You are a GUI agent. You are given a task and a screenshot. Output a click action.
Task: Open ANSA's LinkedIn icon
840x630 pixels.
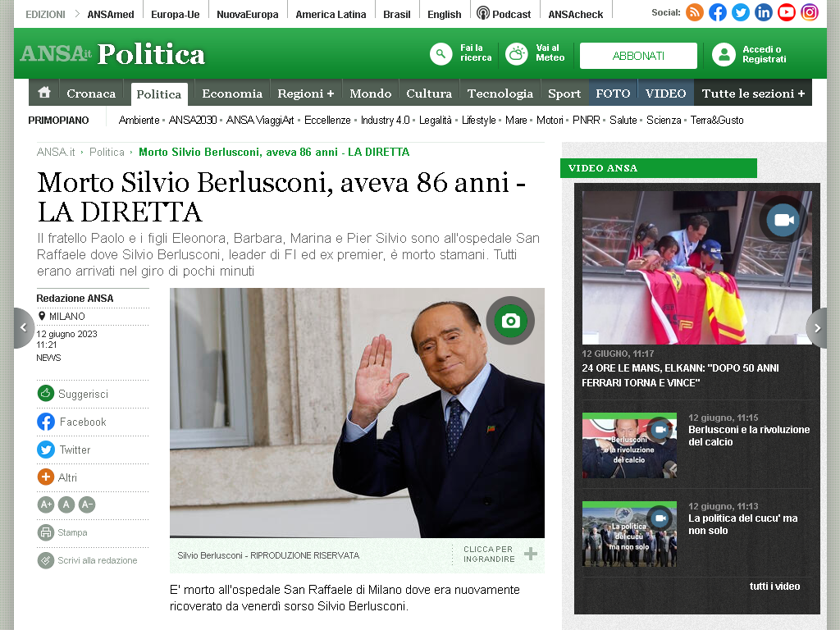(x=764, y=12)
